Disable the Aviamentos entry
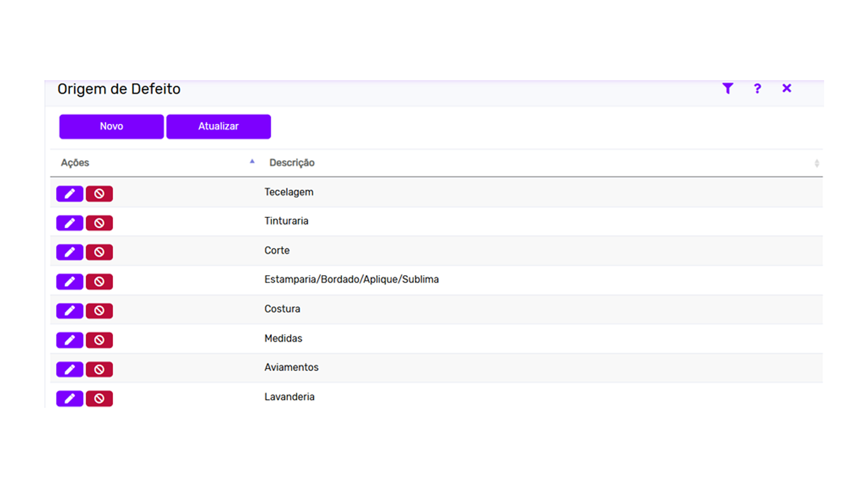 pyautogui.click(x=99, y=369)
